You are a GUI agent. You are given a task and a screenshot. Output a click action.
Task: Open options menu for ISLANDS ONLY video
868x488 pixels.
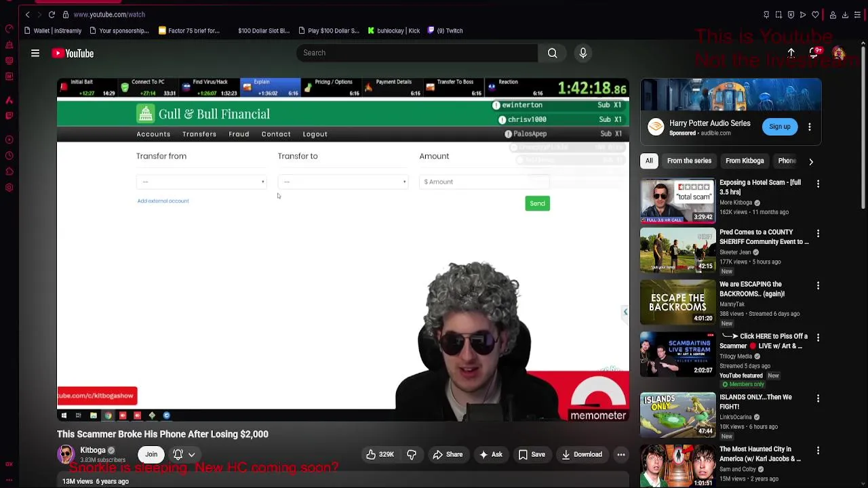point(818,398)
